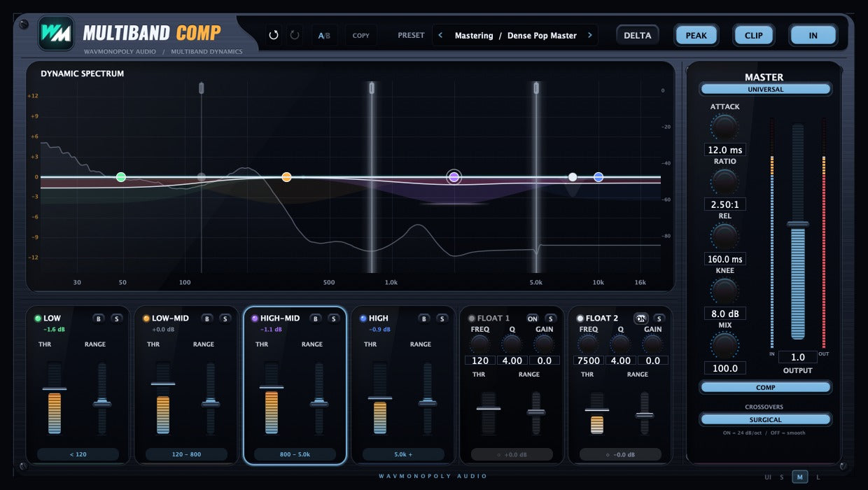
Task: Click the master MIX knob
Action: tap(724, 345)
